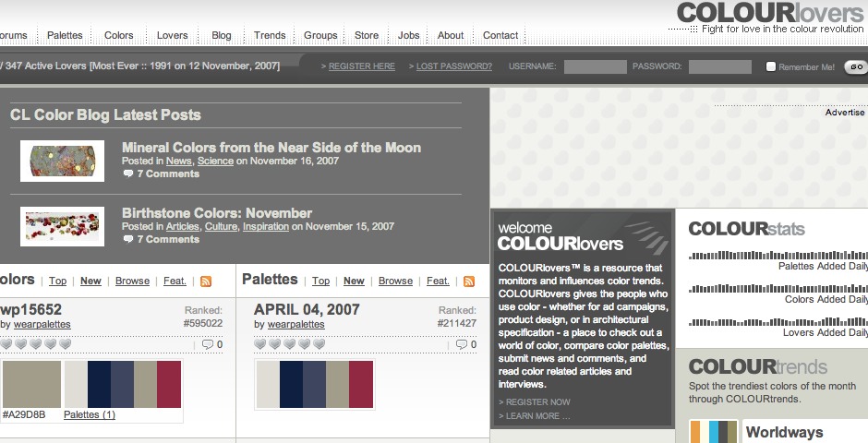Open the Lovers navigation menu item
Screen dimensions: 868x443
(x=172, y=35)
